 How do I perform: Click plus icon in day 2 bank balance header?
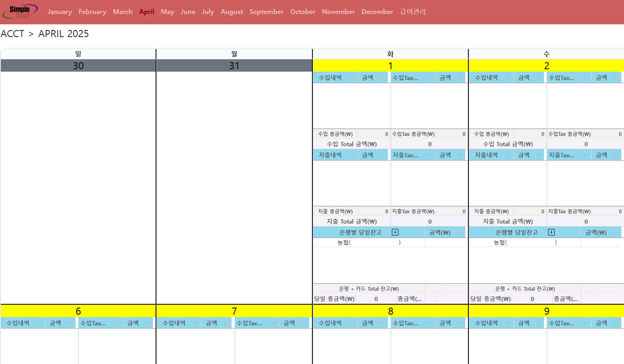[x=551, y=232]
